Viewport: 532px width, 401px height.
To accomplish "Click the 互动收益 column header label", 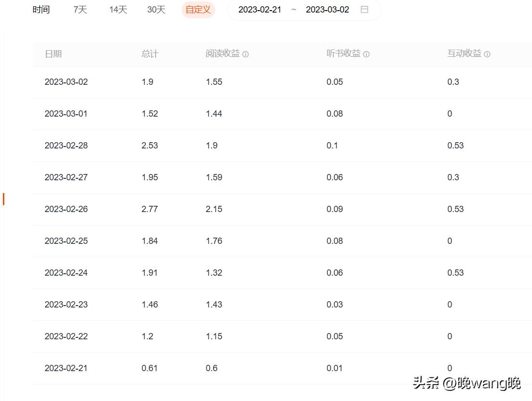I will 464,54.
